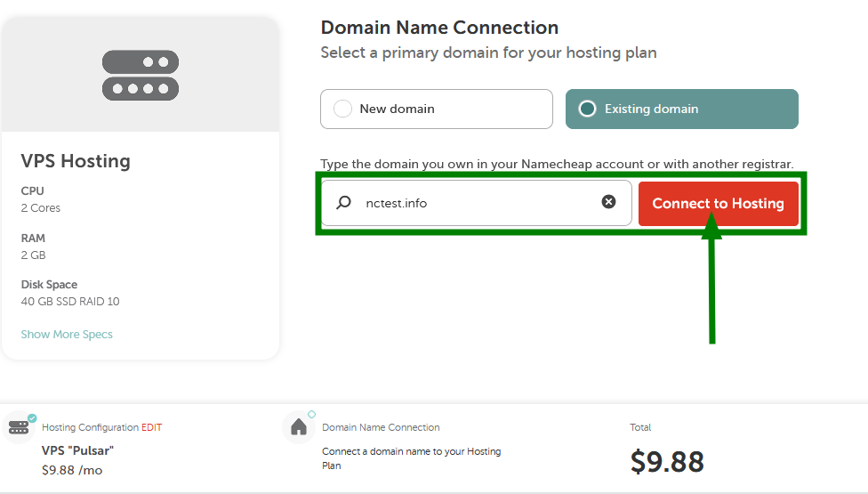
Task: Click the 2 Cores CPU spec
Action: point(41,208)
